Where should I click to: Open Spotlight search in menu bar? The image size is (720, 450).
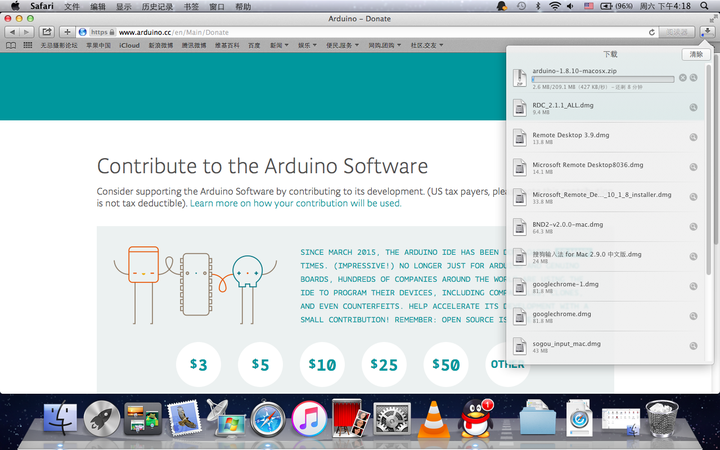tap(704, 6)
